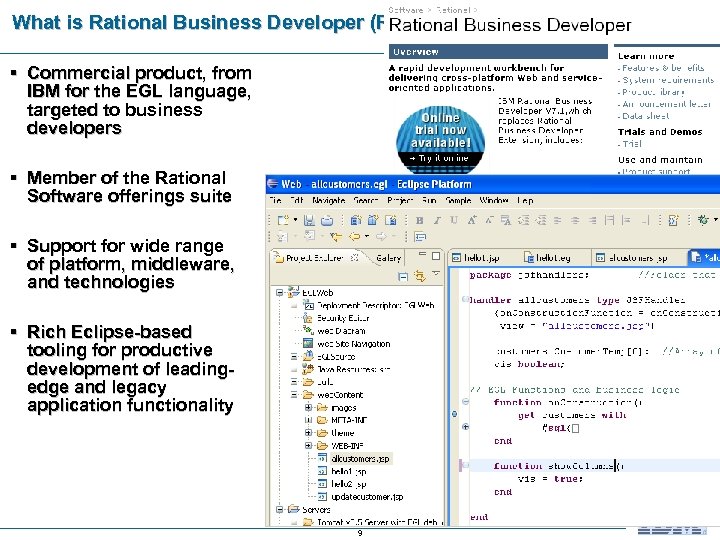Collapse the EGLWeb project node
This screenshot has width=720, height=540.
[279, 292]
